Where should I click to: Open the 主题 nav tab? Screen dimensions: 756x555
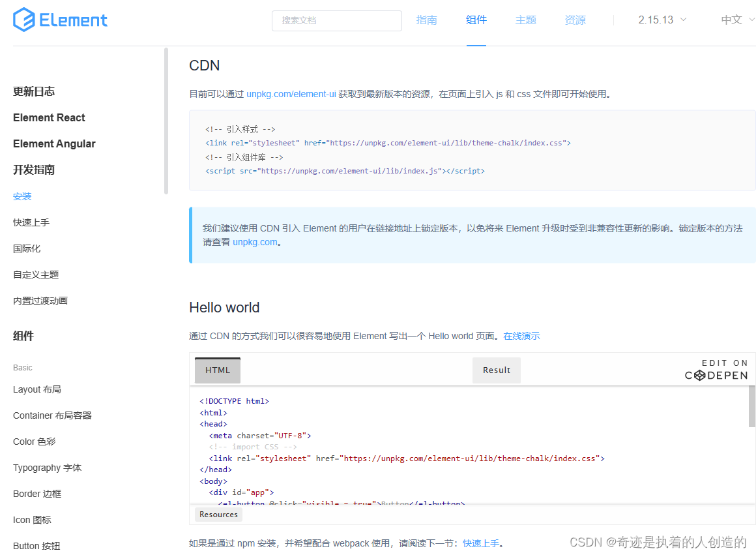pyautogui.click(x=525, y=20)
